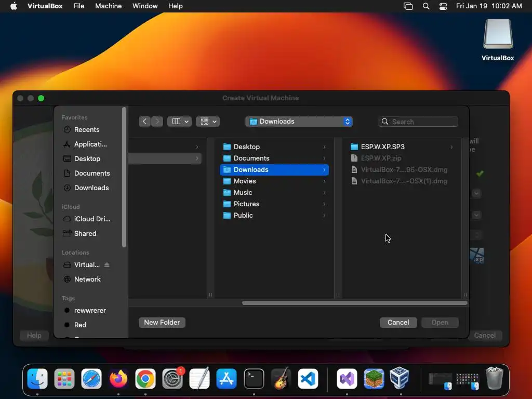The height and width of the screenshot is (399, 532).
Task: Select Desktop in the Favorites sidebar
Action: coord(87,159)
